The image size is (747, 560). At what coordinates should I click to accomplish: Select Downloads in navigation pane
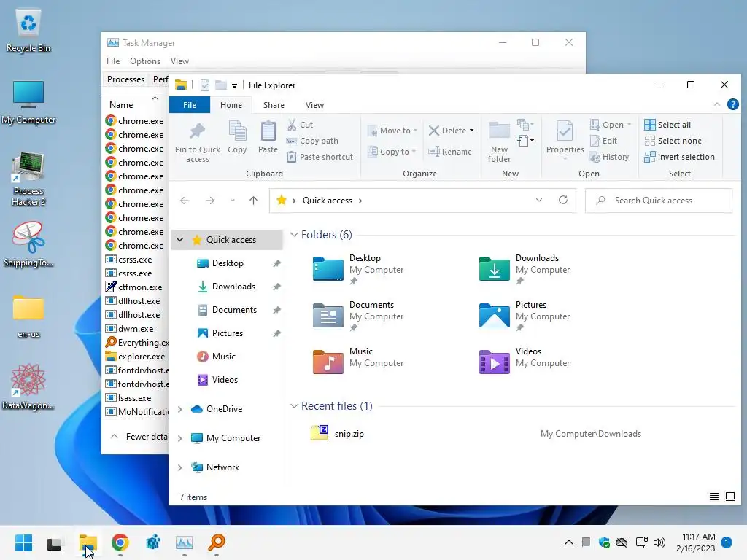[233, 286]
